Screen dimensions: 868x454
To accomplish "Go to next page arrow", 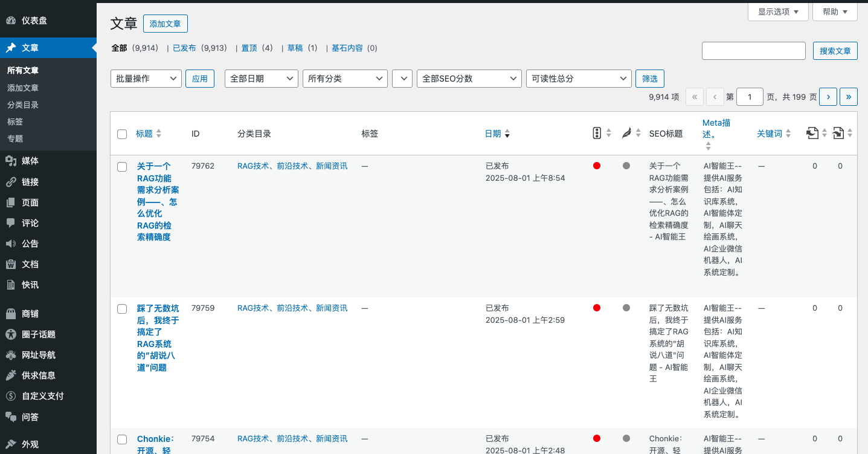I will pos(828,97).
